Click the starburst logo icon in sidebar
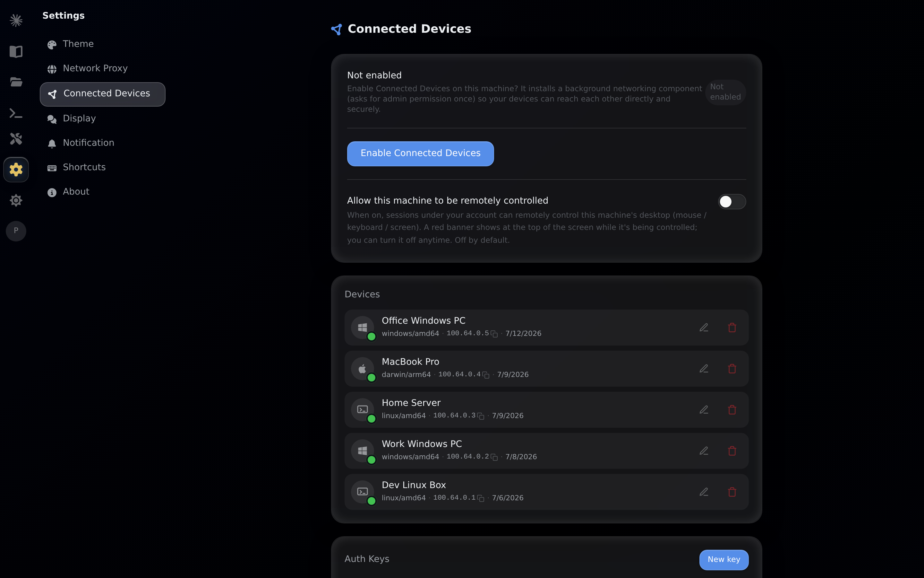This screenshot has width=924, height=578. [16, 20]
